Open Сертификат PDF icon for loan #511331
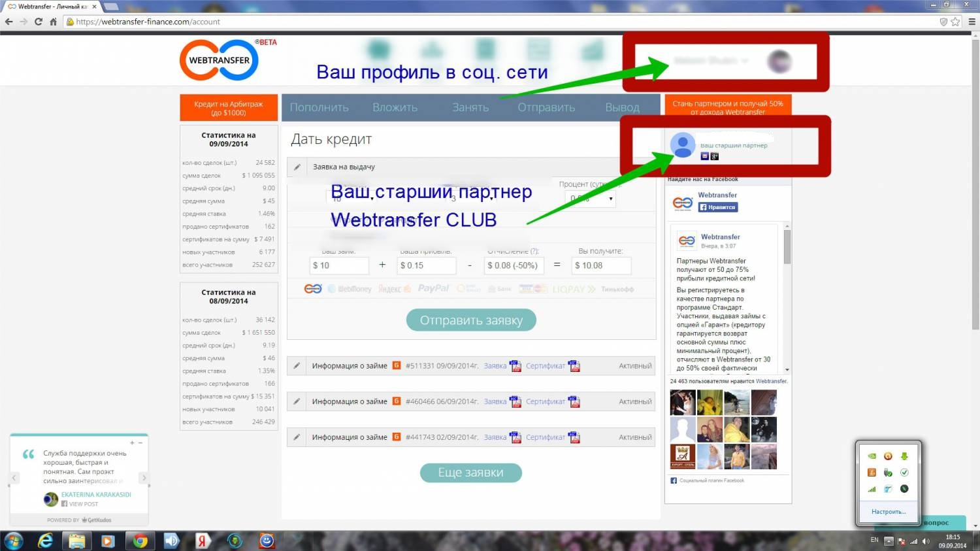This screenshot has width=980, height=551. [x=574, y=366]
